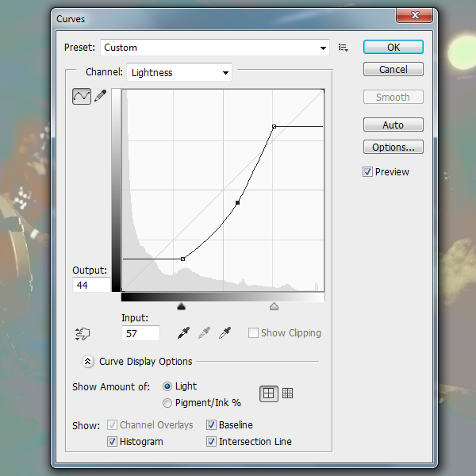This screenshot has width=476, height=476.
Task: Open the preset options menu icon
Action: (343, 48)
